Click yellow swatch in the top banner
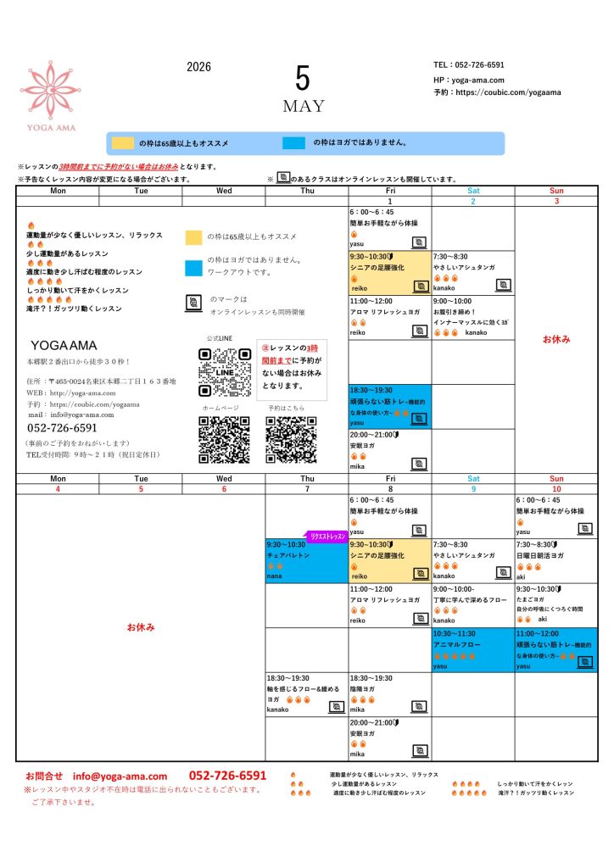Image resolution: width=614 pixels, height=868 pixels. (x=124, y=143)
